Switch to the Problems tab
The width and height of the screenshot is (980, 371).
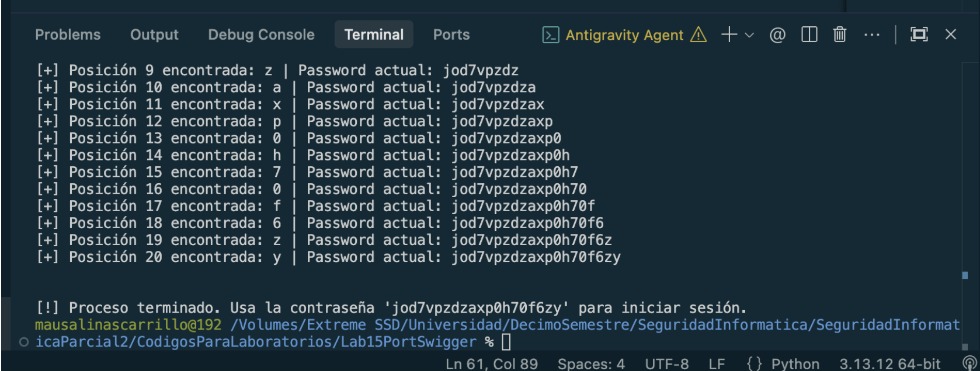[68, 35]
